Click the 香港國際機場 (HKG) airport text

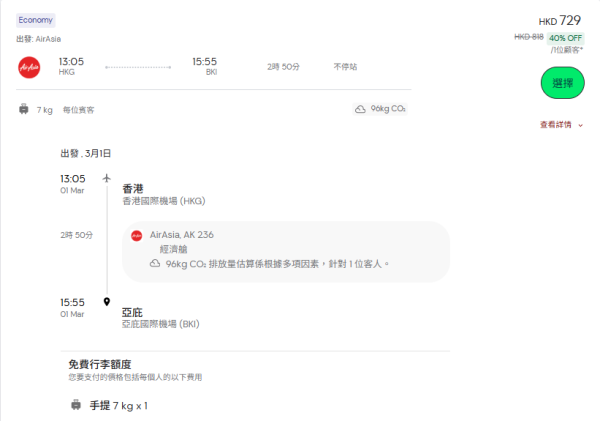[x=163, y=201]
